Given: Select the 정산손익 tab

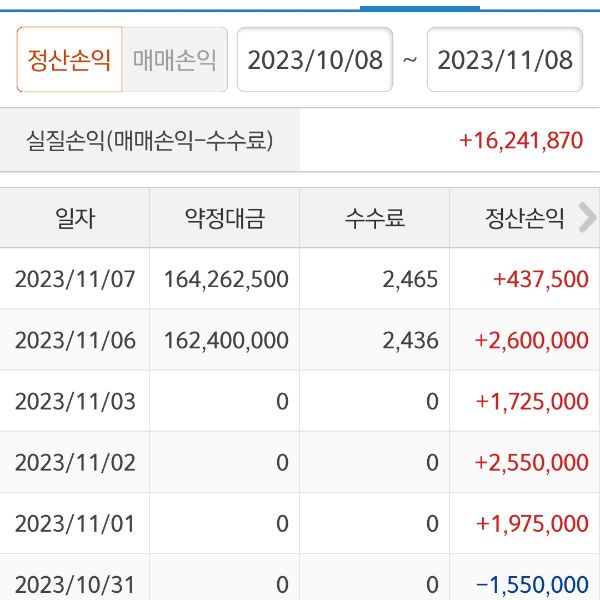Looking at the screenshot, I should (69, 60).
